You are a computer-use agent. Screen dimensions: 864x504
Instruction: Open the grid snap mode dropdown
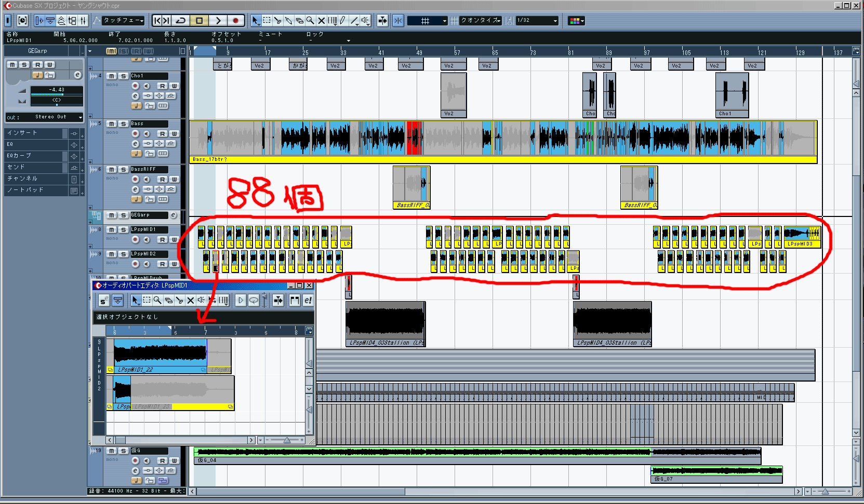click(x=427, y=21)
